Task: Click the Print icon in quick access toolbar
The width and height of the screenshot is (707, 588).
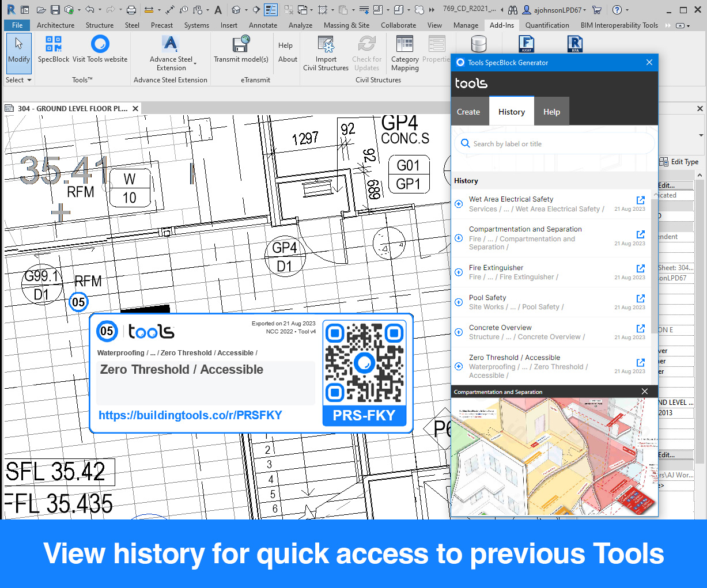Action: coord(131,10)
